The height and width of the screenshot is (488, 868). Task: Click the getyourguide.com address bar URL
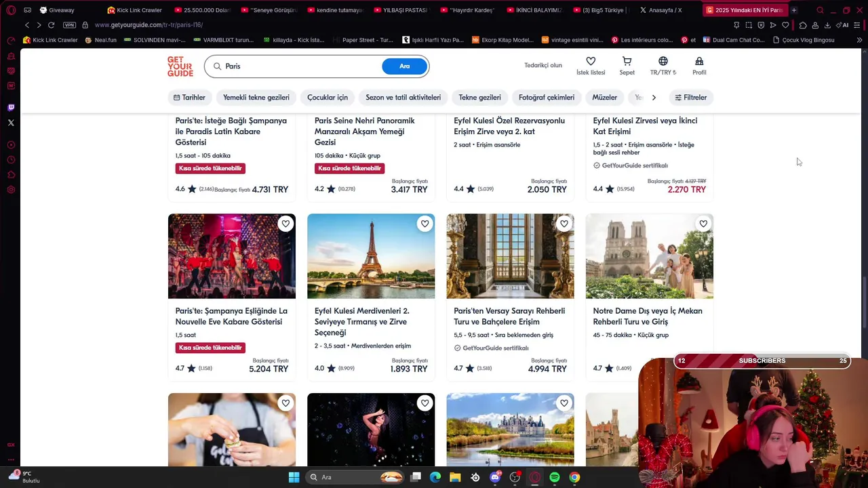149,25
